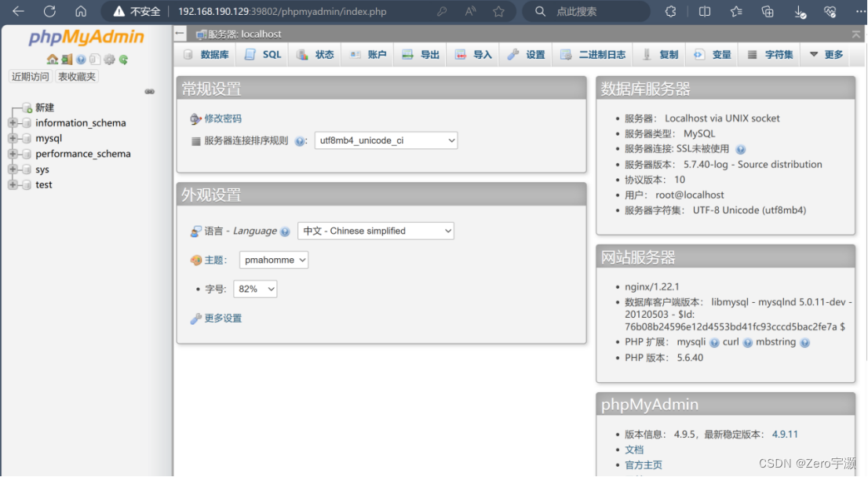868x477 pixels.
Task: Open the 账户 (User accounts) tab
Action: [x=368, y=54]
